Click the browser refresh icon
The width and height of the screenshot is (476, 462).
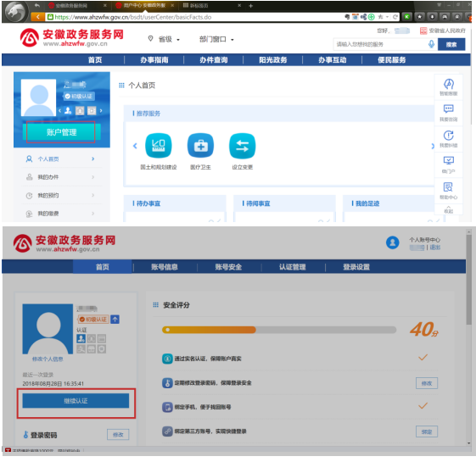tap(395, 17)
